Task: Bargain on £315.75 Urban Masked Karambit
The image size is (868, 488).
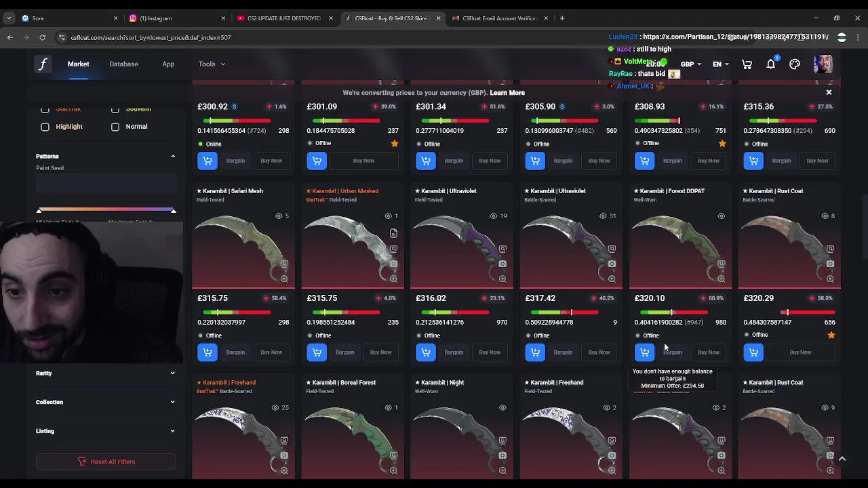Action: click(x=344, y=352)
